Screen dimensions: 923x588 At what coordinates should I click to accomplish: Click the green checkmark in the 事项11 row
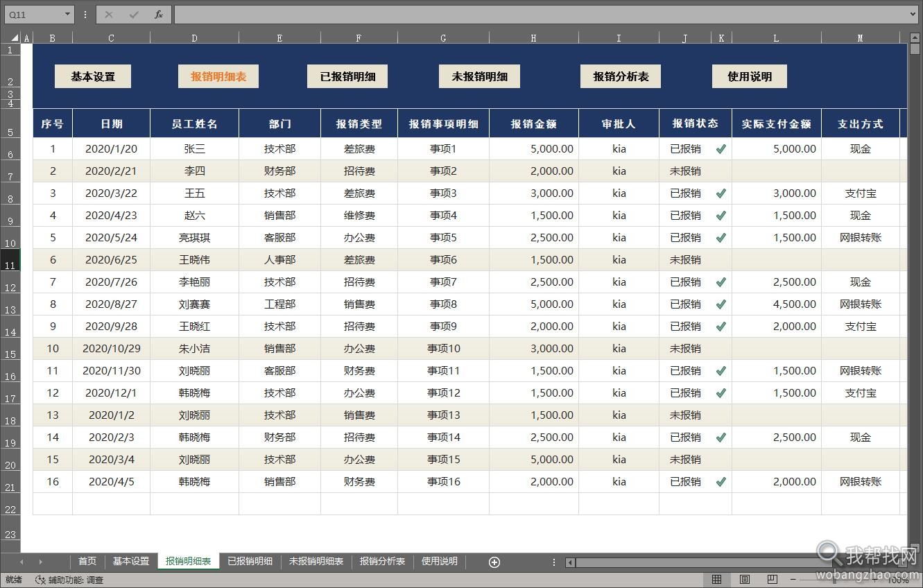(721, 370)
